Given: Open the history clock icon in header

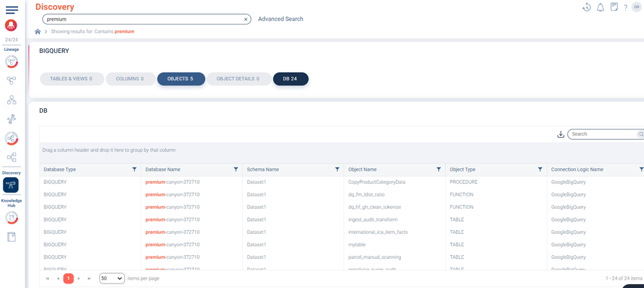Looking at the screenshot, I should click(x=587, y=7).
